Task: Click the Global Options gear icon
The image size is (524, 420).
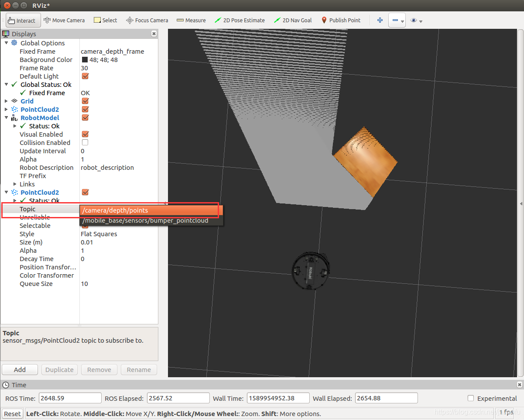Action: click(x=14, y=43)
